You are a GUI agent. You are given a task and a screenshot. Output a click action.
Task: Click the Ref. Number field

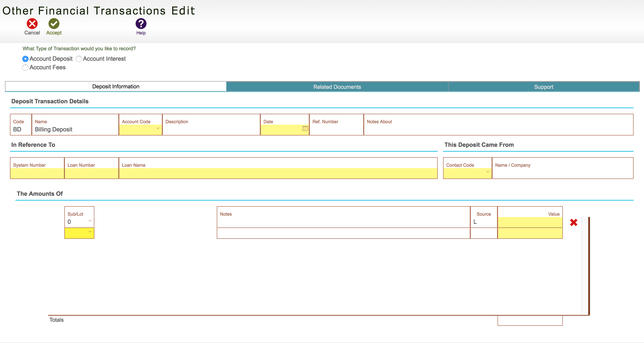coord(336,130)
